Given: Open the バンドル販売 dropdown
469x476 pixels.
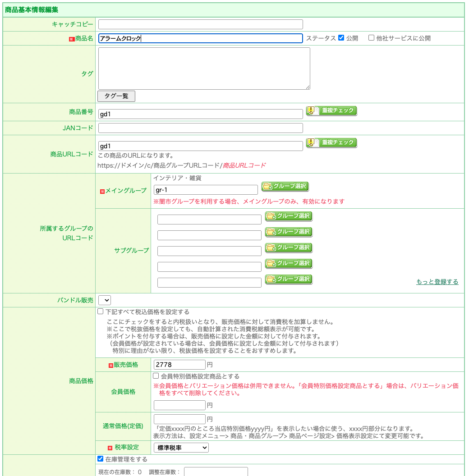Looking at the screenshot, I should point(104,300).
